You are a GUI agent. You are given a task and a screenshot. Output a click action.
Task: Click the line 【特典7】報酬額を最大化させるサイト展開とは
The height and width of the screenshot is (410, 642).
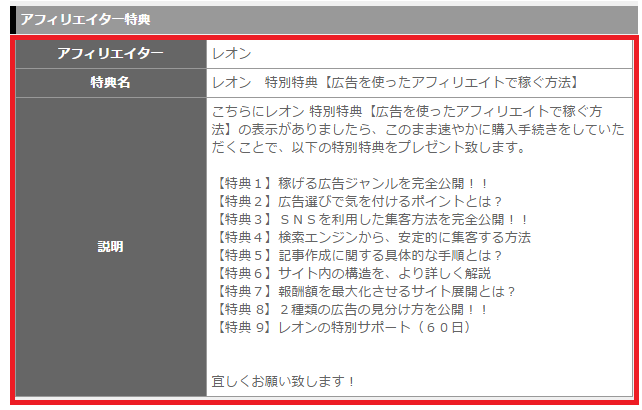364,291
